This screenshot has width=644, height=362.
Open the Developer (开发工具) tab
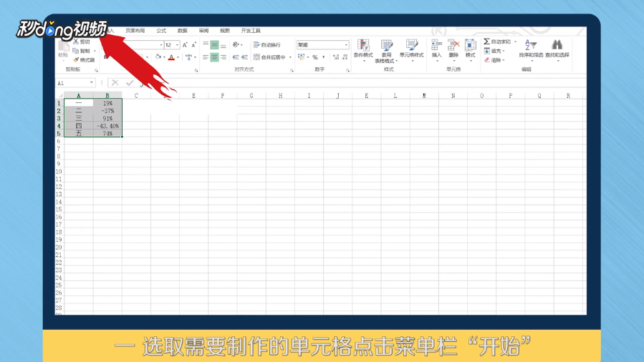point(251,31)
